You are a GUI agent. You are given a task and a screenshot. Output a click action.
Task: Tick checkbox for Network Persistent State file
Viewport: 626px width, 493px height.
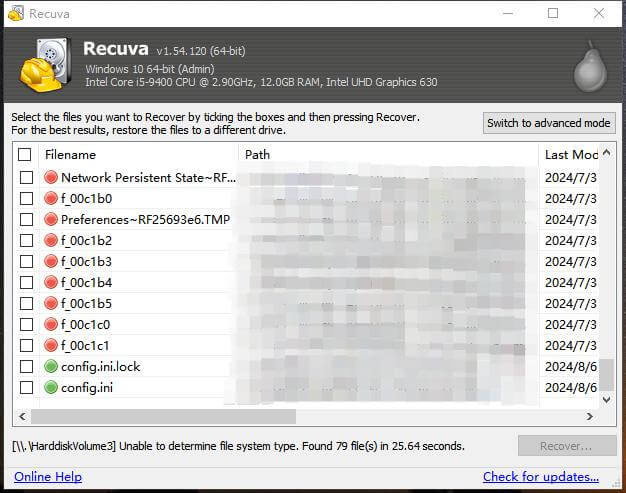[26, 178]
